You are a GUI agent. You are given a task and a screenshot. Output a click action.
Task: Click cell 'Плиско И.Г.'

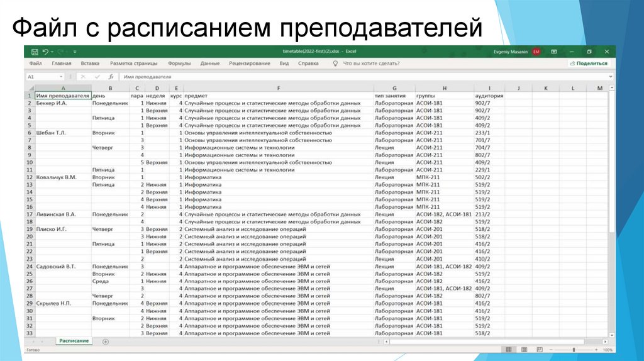64,229
